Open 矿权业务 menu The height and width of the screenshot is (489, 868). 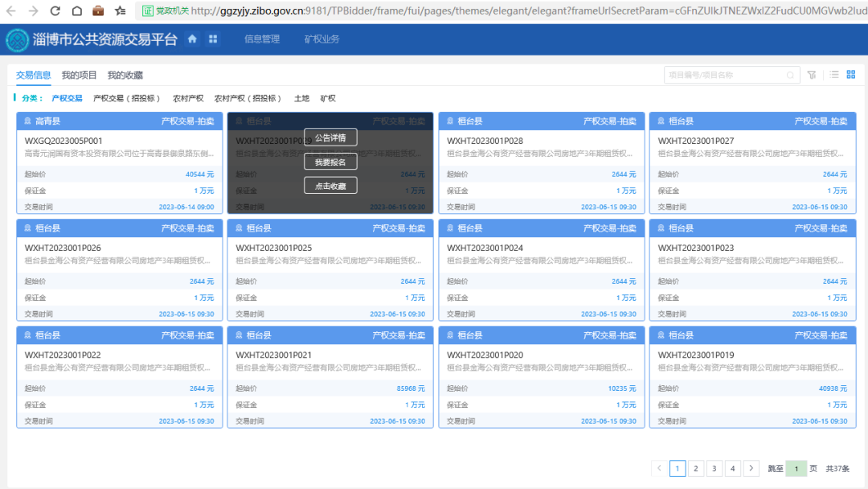[321, 39]
